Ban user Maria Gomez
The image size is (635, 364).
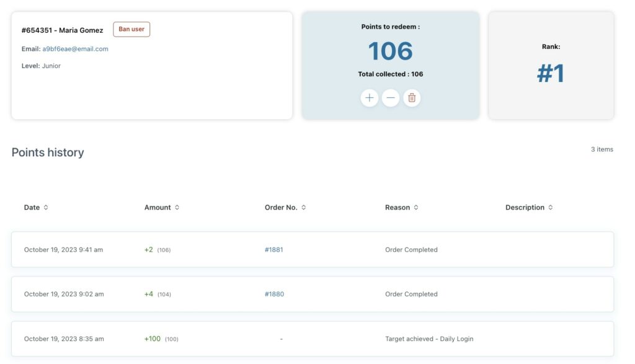click(x=131, y=29)
